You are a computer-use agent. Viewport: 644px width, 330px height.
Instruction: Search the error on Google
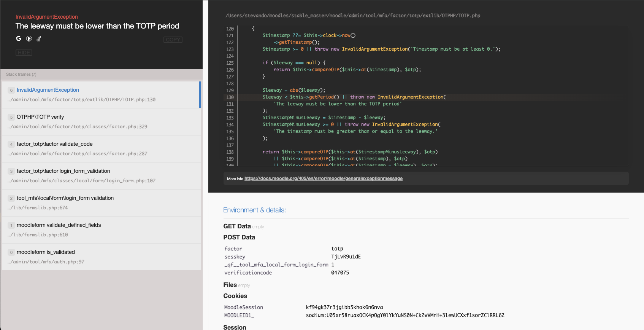tap(19, 38)
